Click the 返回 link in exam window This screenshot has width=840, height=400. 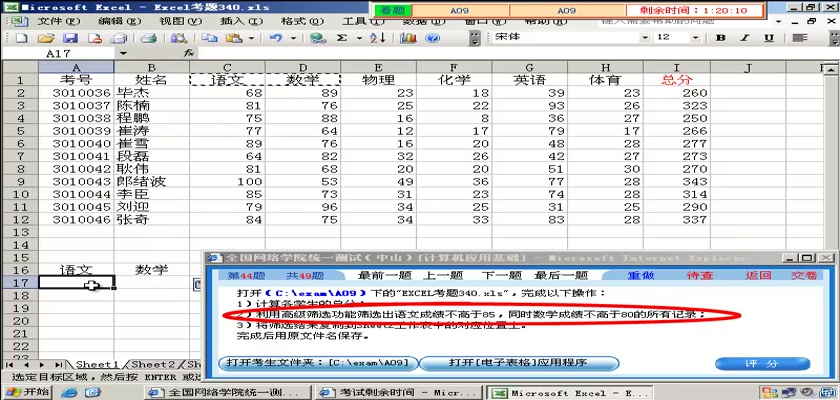(x=758, y=276)
